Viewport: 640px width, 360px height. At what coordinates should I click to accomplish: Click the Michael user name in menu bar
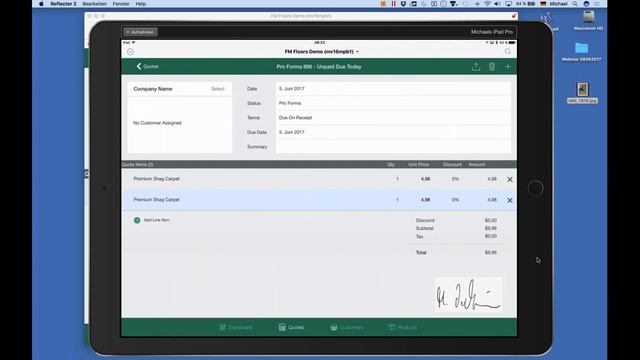pyautogui.click(x=558, y=4)
